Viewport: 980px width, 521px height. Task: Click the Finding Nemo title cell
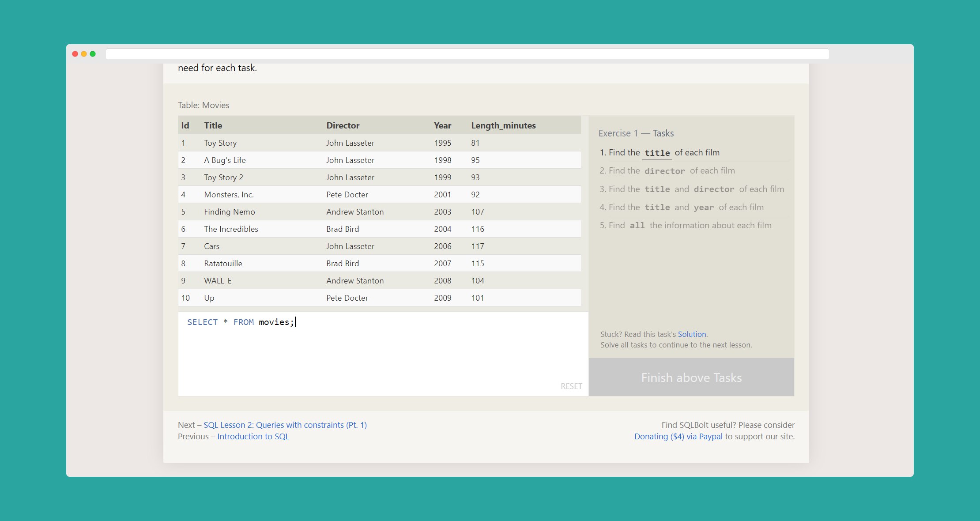230,212
